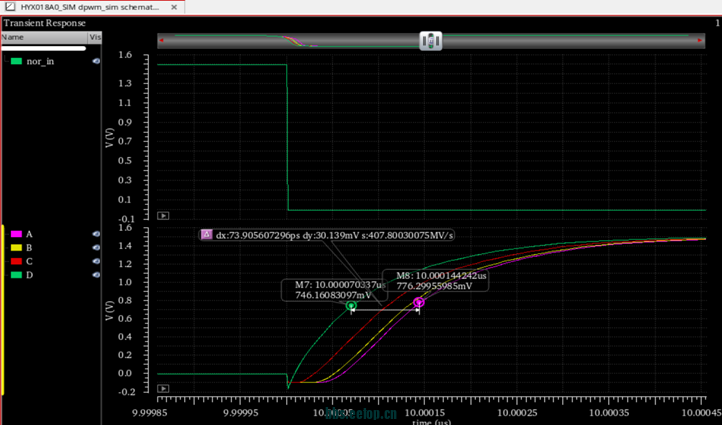Click Transient Response window title
Image resolution: width=722 pixels, height=425 pixels.
45,23
